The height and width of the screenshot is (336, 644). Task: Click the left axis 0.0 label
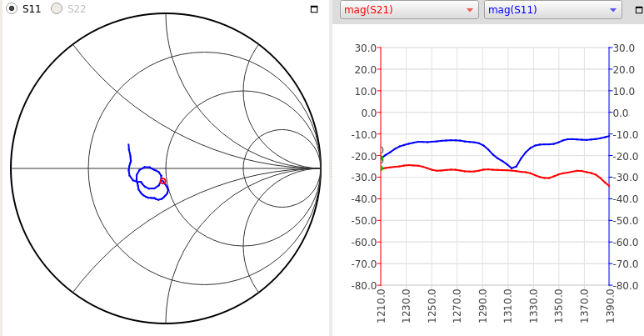368,113
